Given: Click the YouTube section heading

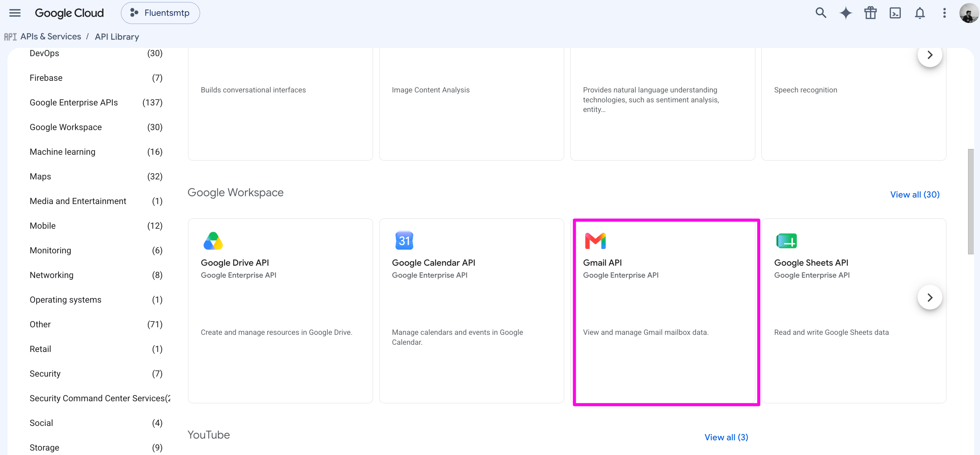Looking at the screenshot, I should (x=209, y=435).
